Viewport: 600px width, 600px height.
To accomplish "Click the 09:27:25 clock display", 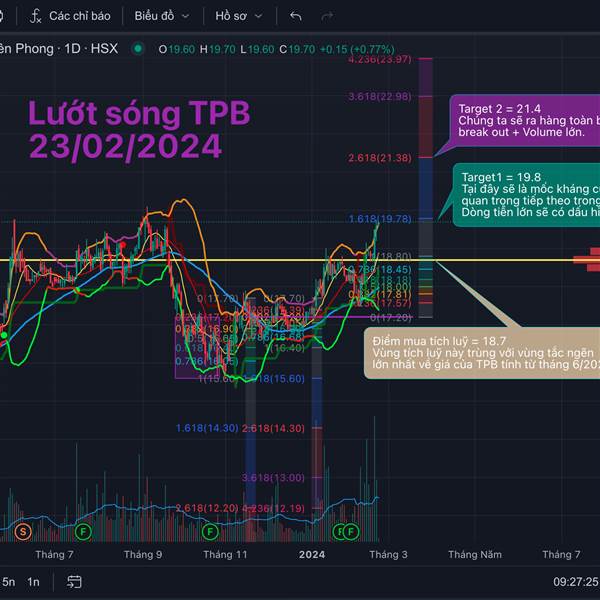I will click(x=576, y=582).
